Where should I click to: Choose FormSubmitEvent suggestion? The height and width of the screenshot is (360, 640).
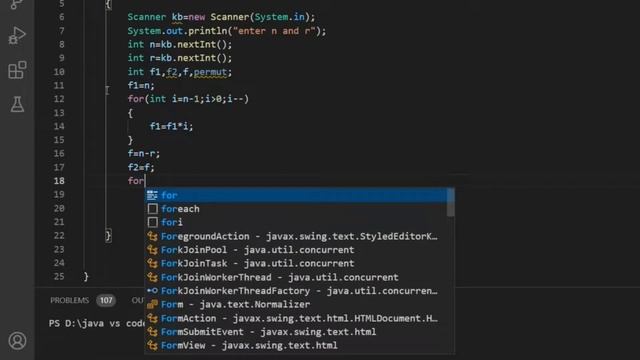(x=296, y=332)
